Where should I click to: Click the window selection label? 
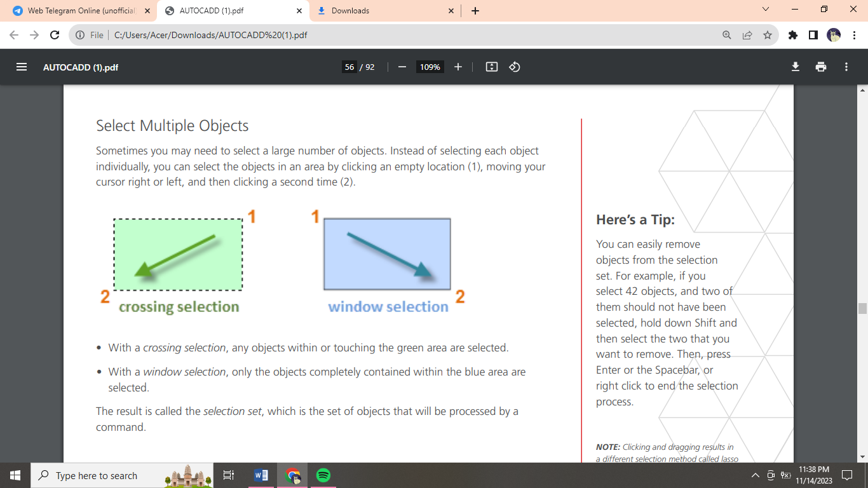coord(388,307)
